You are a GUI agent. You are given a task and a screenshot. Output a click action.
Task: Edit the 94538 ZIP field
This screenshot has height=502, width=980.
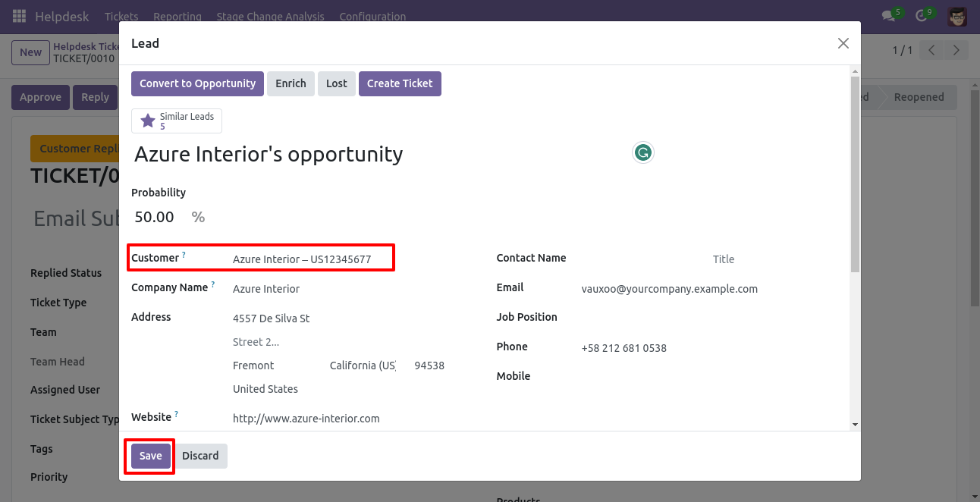429,366
